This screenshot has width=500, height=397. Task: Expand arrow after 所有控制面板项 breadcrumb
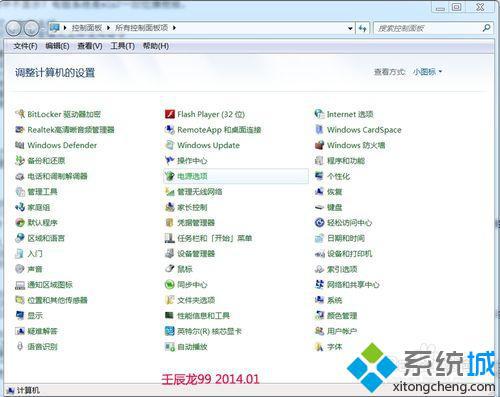pos(174,28)
